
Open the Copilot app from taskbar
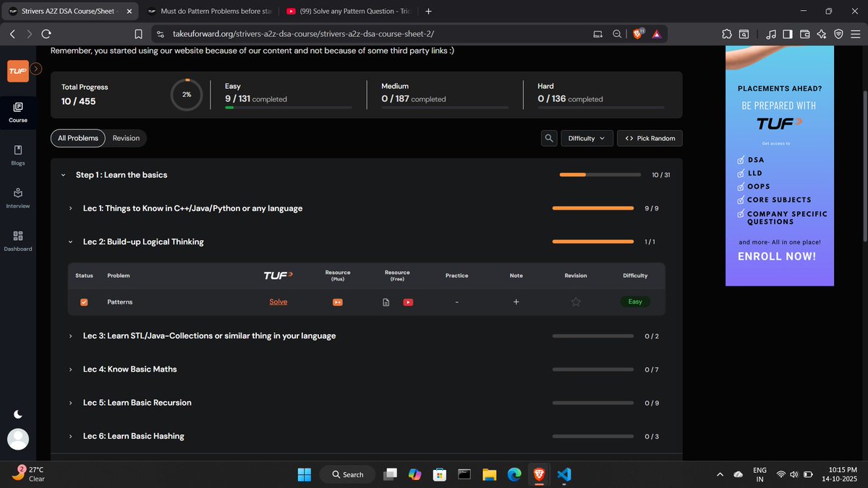click(414, 474)
